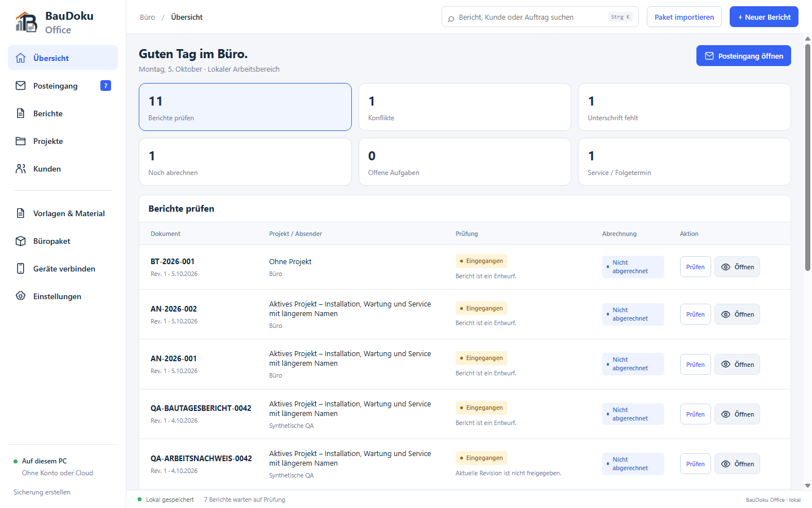Image resolution: width=812 pixels, height=508 pixels.
Task: Click the BauDoku Office logo icon
Action: point(26,22)
